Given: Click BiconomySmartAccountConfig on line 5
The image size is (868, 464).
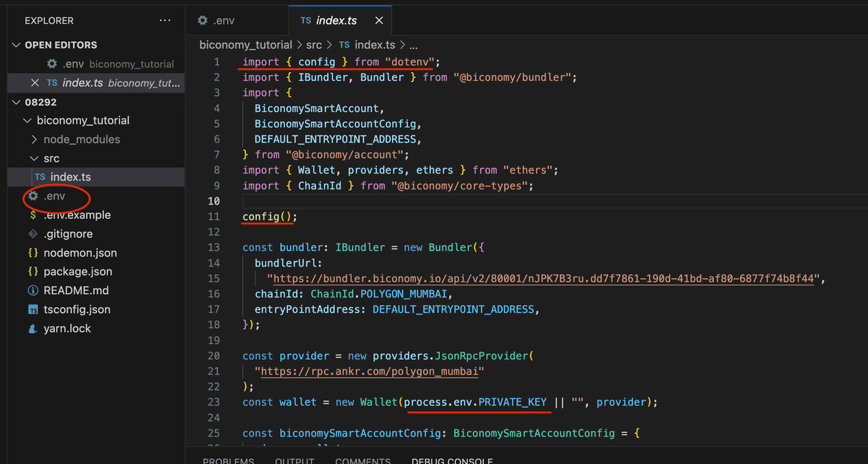Looking at the screenshot, I should point(335,124).
